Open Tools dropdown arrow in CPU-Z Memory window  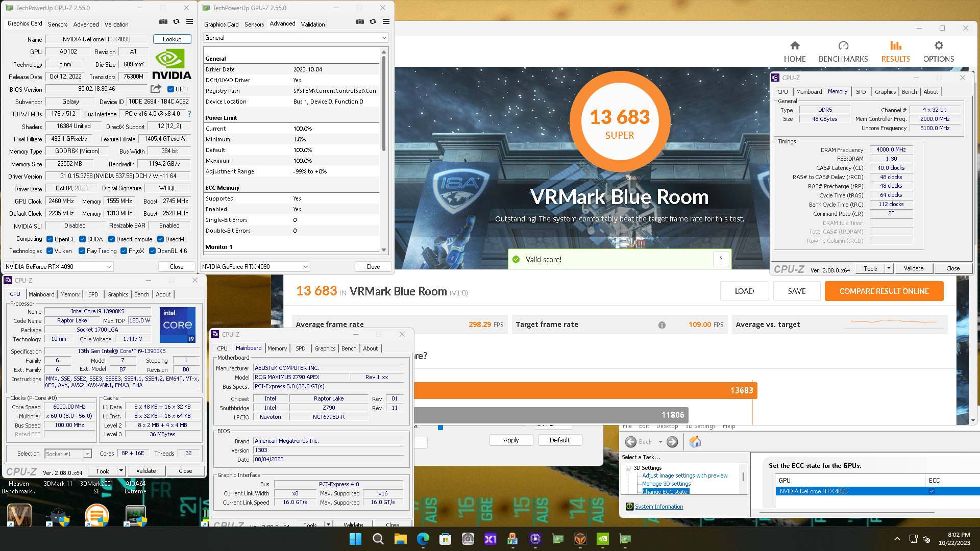(889, 268)
